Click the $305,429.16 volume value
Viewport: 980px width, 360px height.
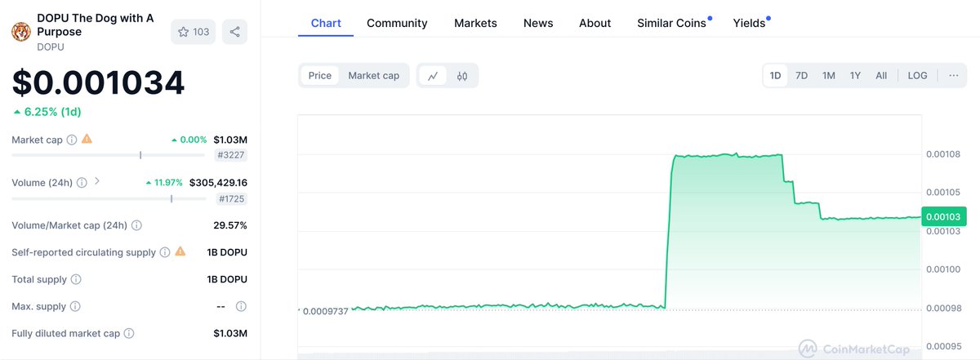click(218, 183)
